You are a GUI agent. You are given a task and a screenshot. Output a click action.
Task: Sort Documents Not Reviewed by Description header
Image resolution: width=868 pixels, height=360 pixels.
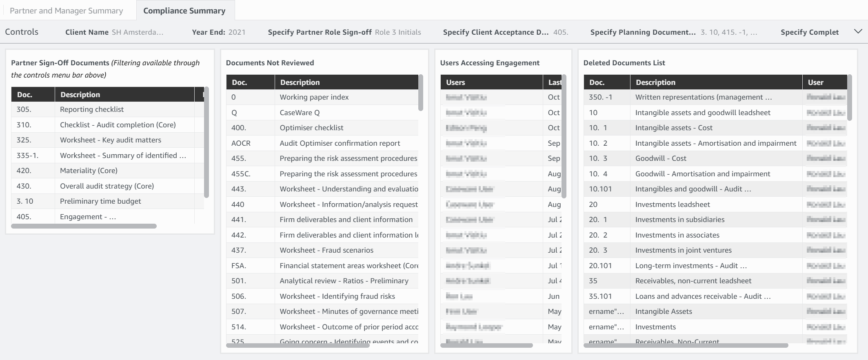[x=300, y=82]
